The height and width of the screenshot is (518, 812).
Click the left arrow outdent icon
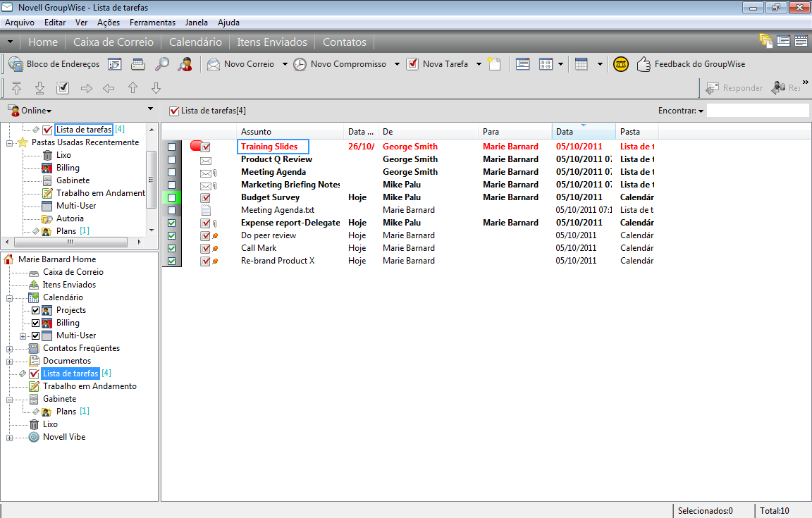tap(109, 89)
